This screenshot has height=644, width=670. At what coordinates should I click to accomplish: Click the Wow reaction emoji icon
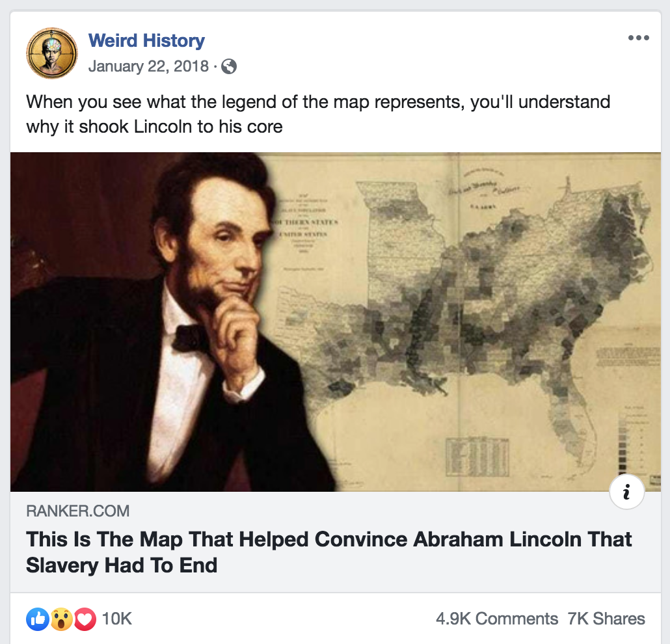62,619
